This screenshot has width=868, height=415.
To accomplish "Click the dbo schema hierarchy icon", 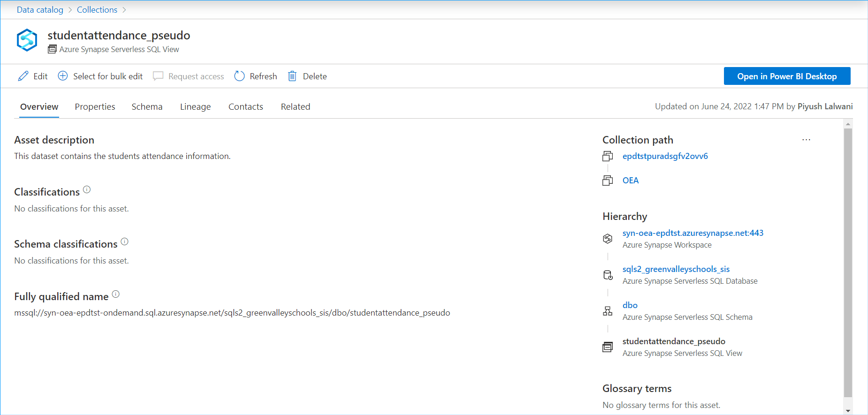I will pyautogui.click(x=608, y=311).
